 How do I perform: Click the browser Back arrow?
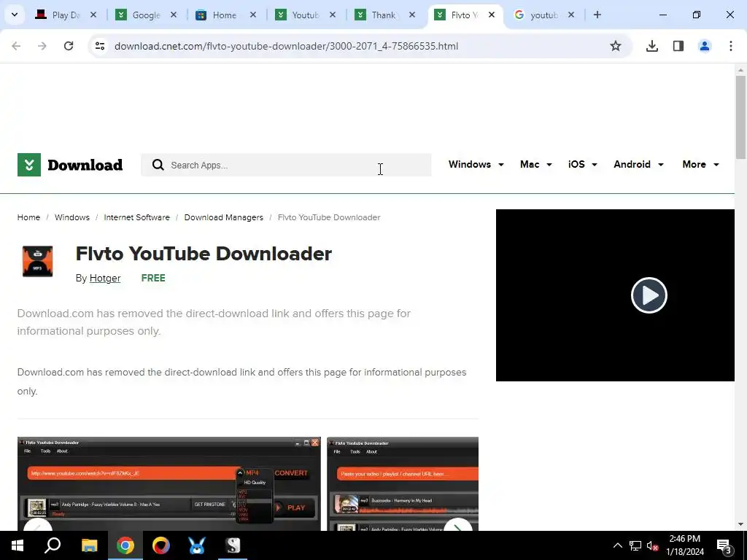point(16,46)
